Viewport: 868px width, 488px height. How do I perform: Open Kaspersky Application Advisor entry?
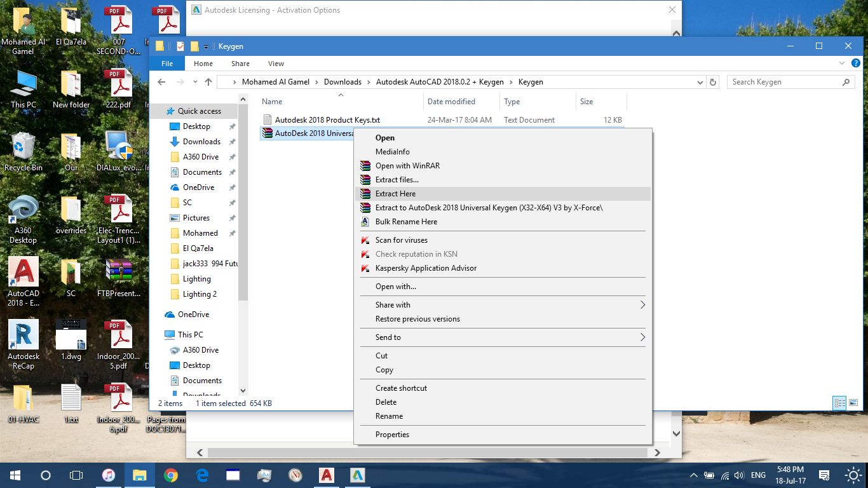point(503,268)
